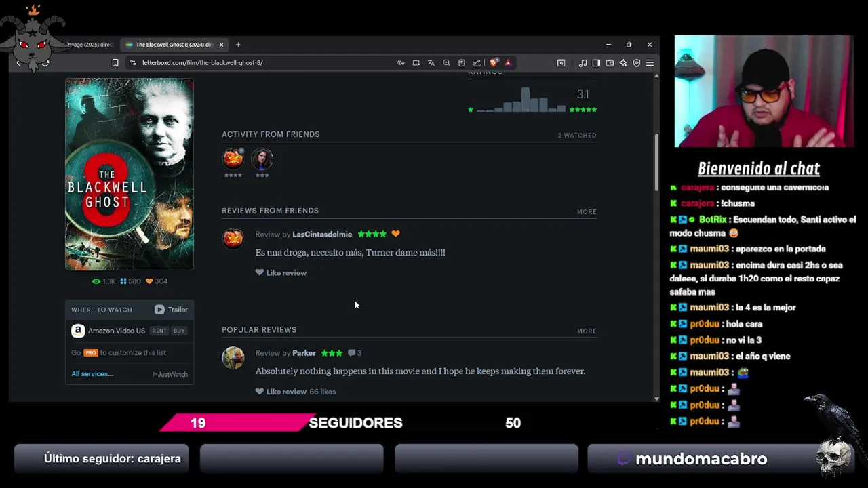The image size is (868, 488).
Task: Toggle the browser sidebar panel icon
Action: pyautogui.click(x=596, y=63)
